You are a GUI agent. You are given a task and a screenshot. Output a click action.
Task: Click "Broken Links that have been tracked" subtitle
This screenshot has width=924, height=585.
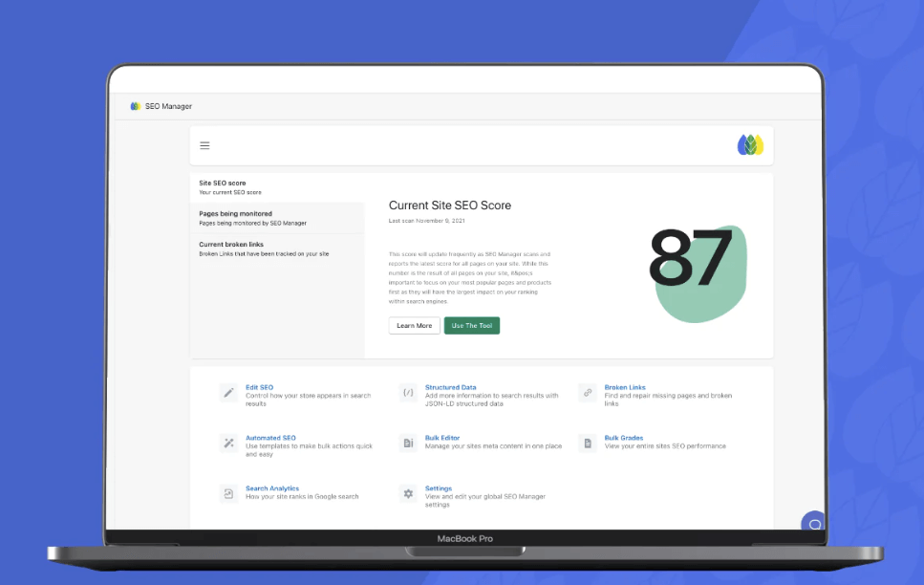(x=264, y=253)
